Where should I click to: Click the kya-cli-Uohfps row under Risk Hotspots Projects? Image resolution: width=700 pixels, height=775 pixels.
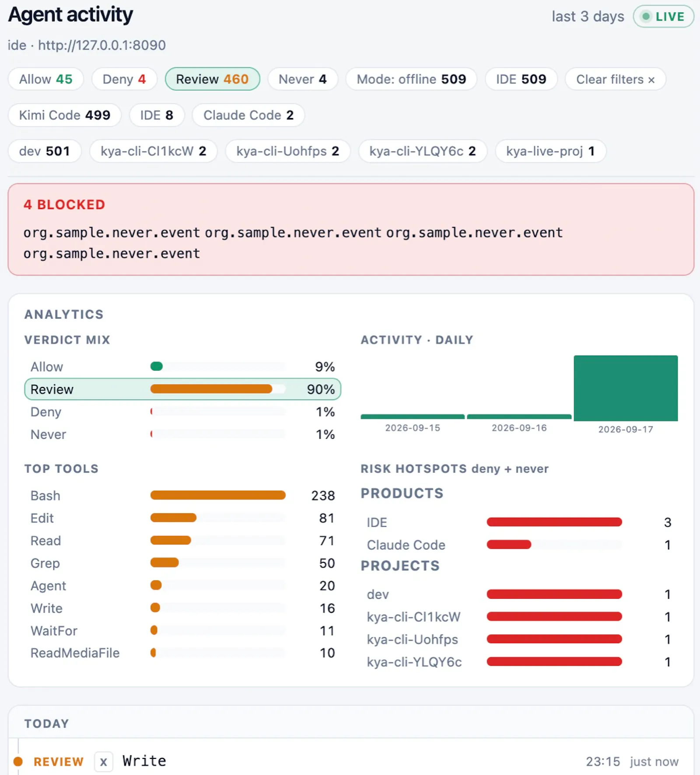coord(519,639)
